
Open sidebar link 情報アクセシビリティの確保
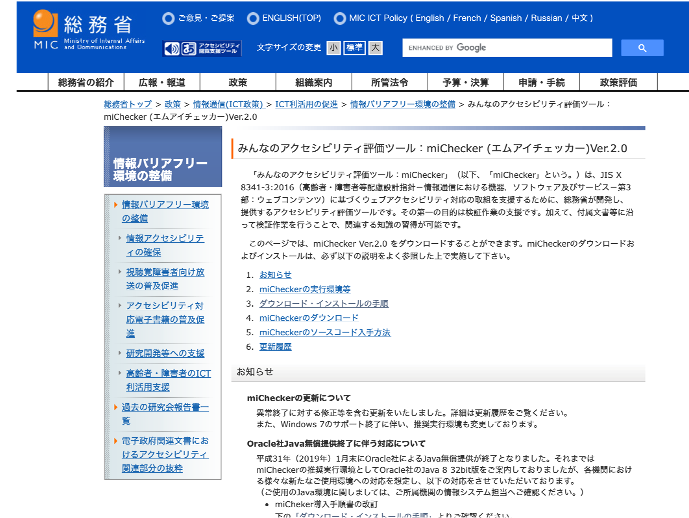click(165, 245)
